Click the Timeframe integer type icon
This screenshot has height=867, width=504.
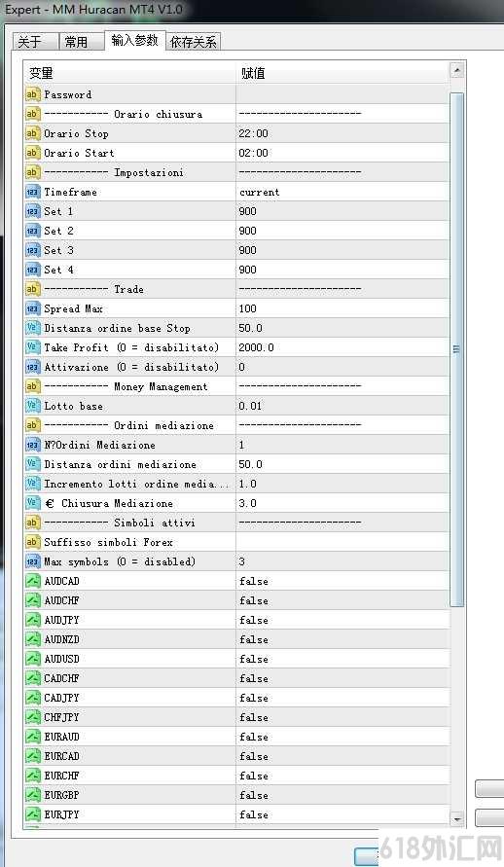pyautogui.click(x=33, y=192)
